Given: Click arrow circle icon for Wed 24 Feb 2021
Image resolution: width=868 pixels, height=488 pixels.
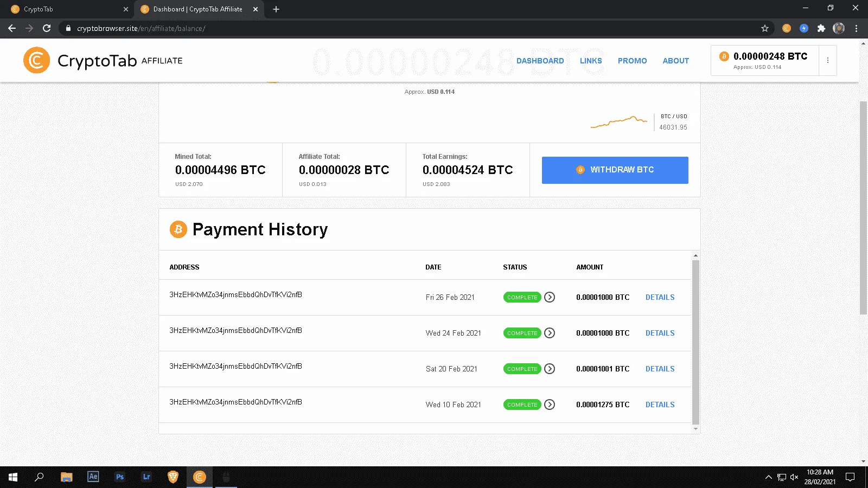Looking at the screenshot, I should (550, 333).
